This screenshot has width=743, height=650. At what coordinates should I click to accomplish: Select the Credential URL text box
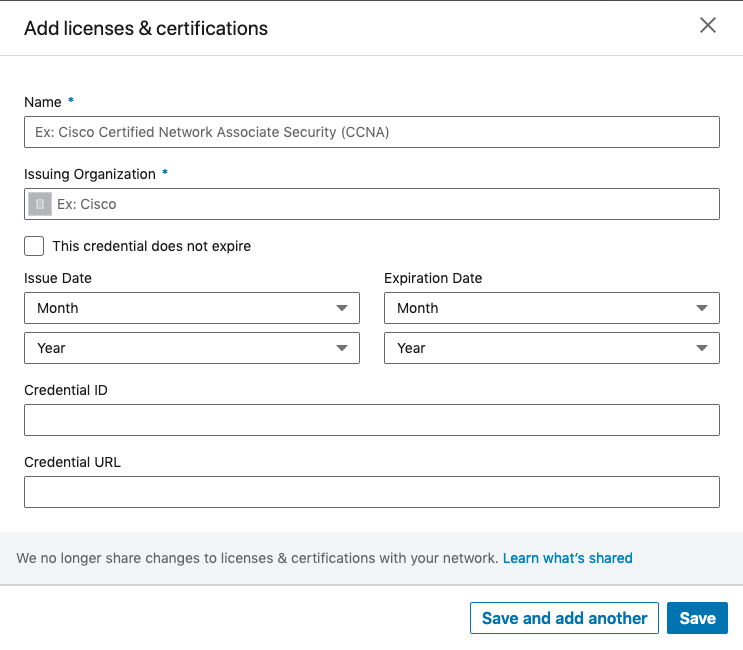(x=371, y=492)
